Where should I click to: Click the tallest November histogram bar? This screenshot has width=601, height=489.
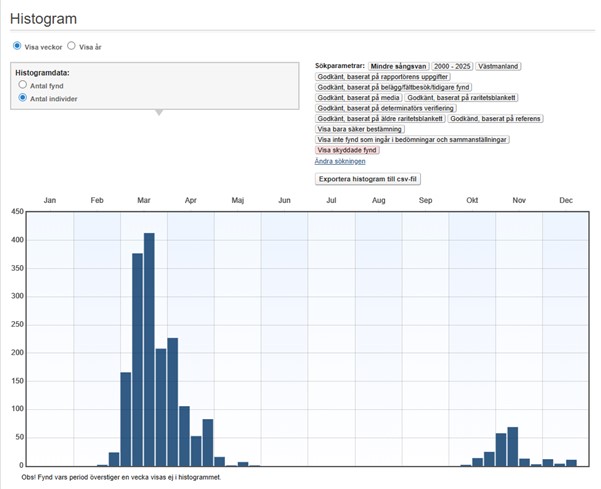(x=513, y=446)
